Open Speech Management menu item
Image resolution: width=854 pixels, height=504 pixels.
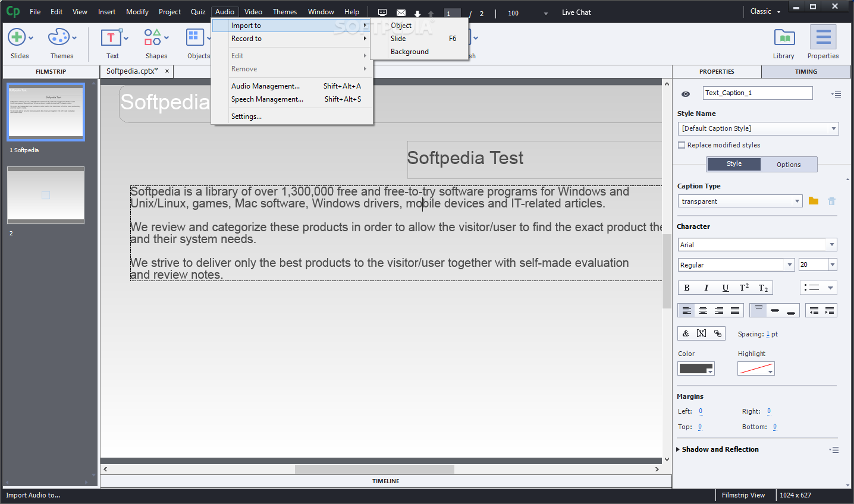[292, 99]
